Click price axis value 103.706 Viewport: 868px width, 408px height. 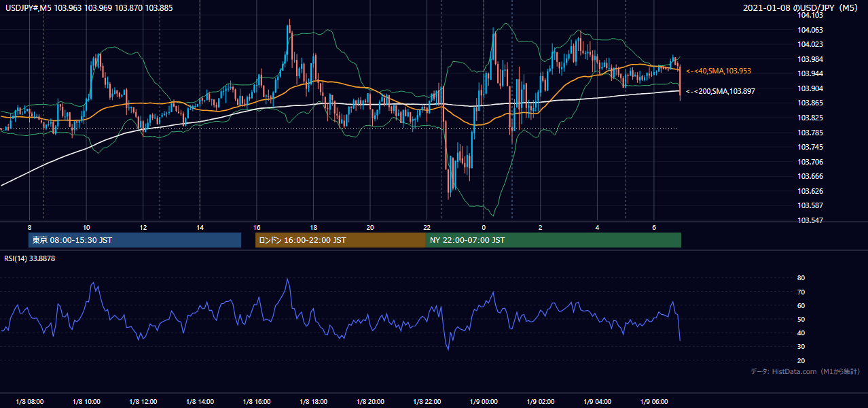810,162
